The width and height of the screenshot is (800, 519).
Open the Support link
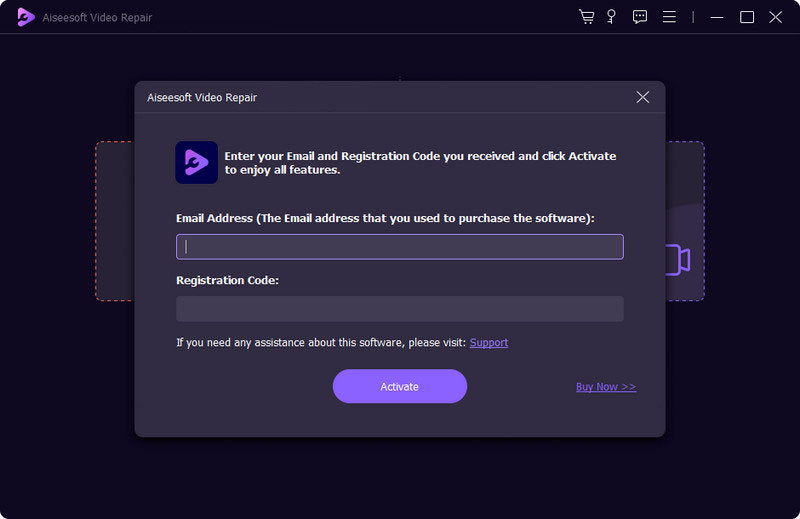489,342
